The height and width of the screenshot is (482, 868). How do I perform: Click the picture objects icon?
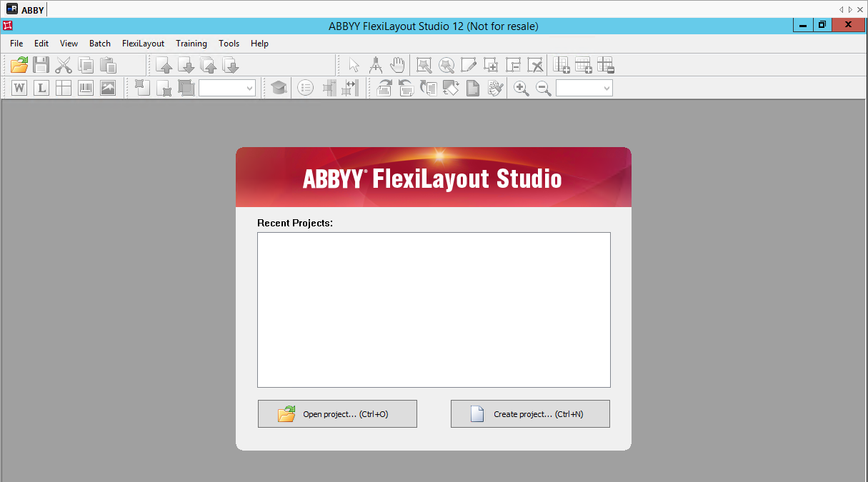pyautogui.click(x=108, y=88)
